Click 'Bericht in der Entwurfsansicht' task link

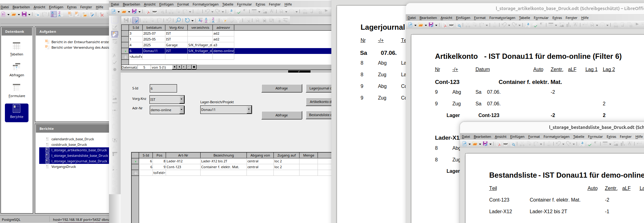click(x=80, y=42)
